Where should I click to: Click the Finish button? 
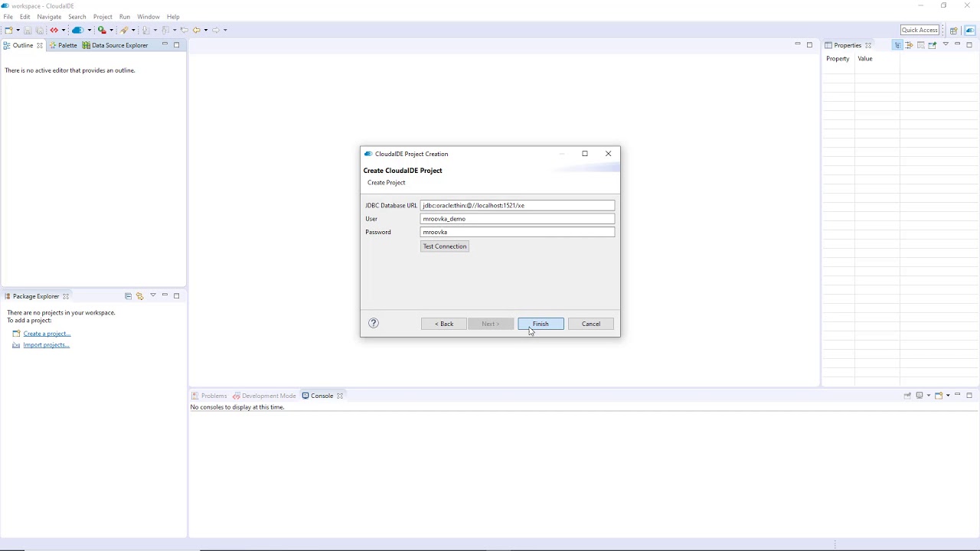pos(541,324)
